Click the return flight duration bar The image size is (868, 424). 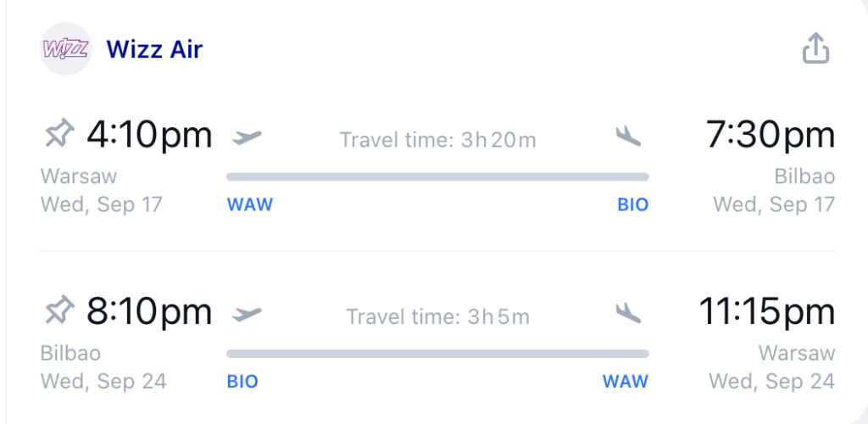click(437, 354)
